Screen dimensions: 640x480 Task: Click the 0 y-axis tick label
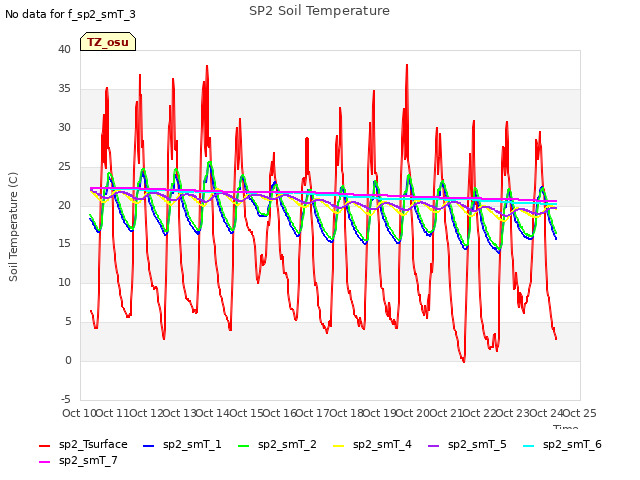(x=68, y=360)
